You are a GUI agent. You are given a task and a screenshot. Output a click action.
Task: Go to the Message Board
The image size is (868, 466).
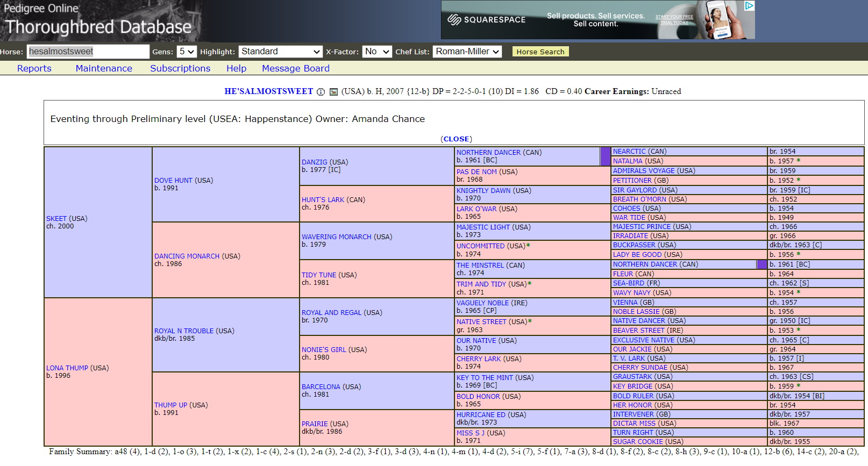295,68
